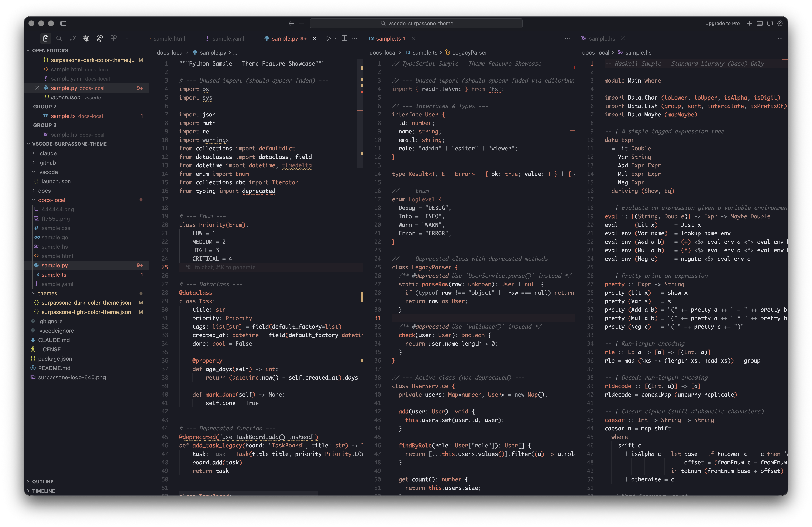The image size is (812, 527).
Task: Open the Search view in activity bar
Action: (59, 39)
